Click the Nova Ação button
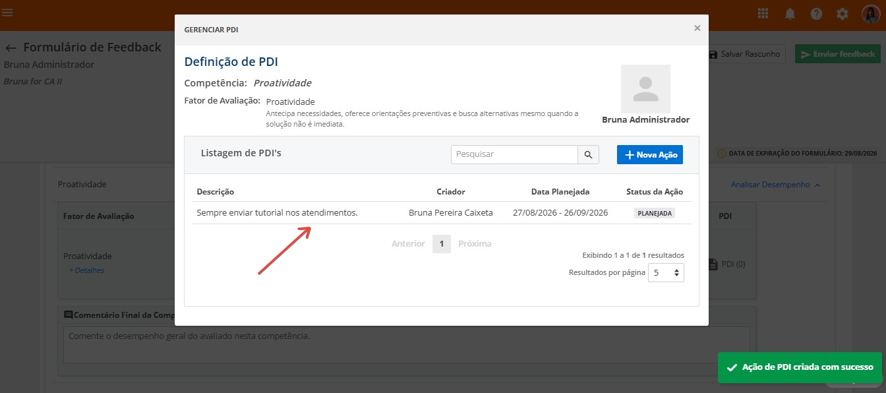The image size is (886, 393). point(650,155)
